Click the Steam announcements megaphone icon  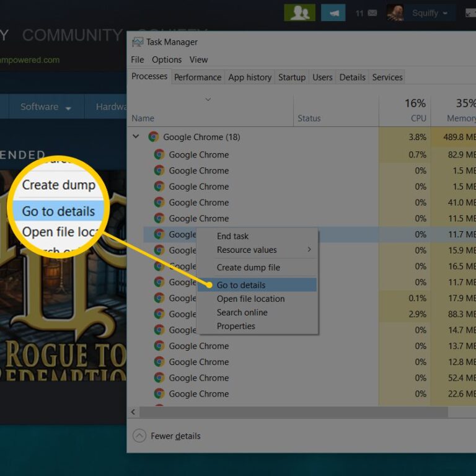333,13
